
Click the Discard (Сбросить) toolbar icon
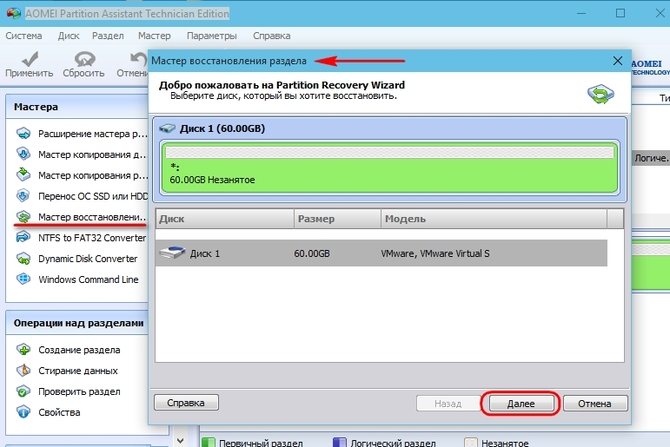85,59
